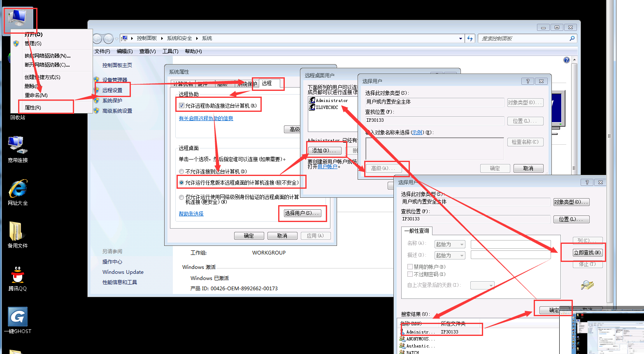Click the 立即查找(N) button

pos(588,252)
